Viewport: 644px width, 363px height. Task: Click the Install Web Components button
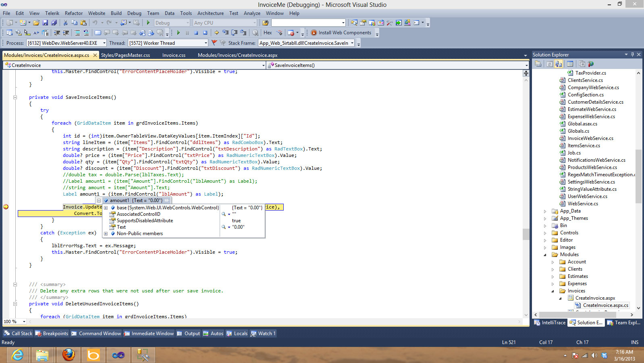pos(341,33)
